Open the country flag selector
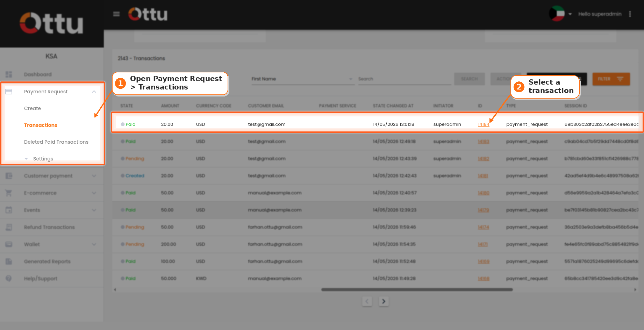Screen dimensions: 644x330 [557, 14]
